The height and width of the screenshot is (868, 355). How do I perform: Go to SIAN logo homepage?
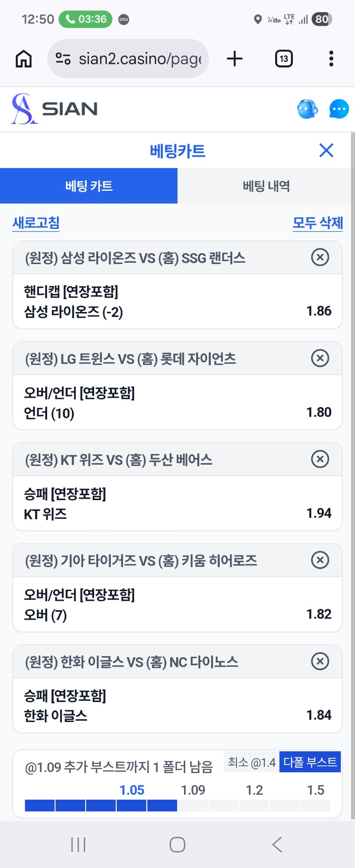click(x=54, y=109)
